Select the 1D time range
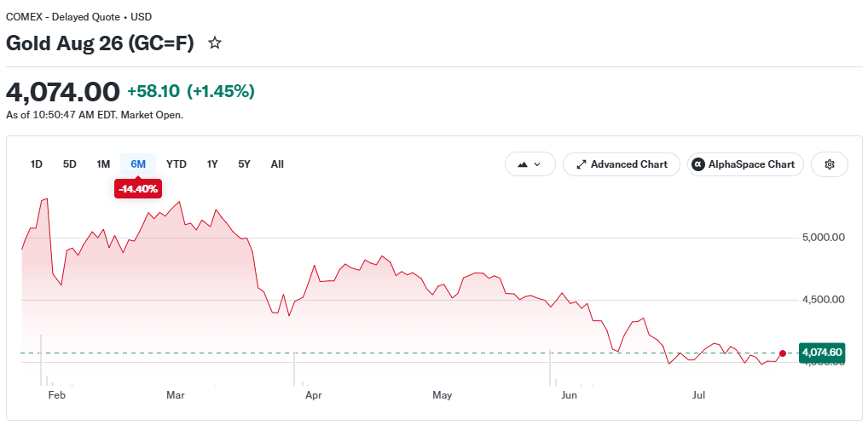The width and height of the screenshot is (868, 425). coord(37,164)
